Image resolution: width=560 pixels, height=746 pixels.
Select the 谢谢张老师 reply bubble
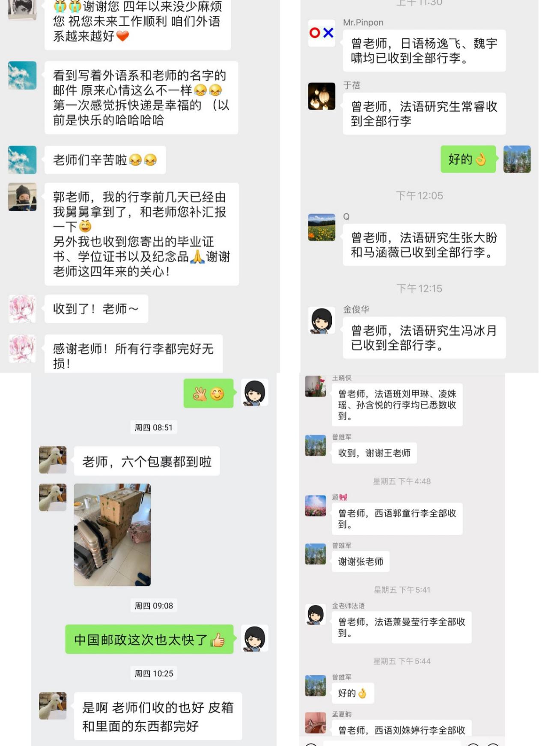pyautogui.click(x=360, y=561)
